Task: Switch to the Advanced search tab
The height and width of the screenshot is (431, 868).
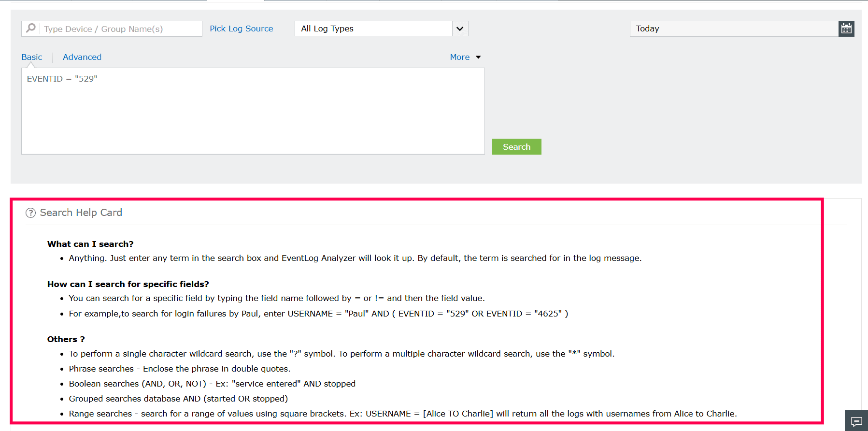Action: (x=82, y=57)
